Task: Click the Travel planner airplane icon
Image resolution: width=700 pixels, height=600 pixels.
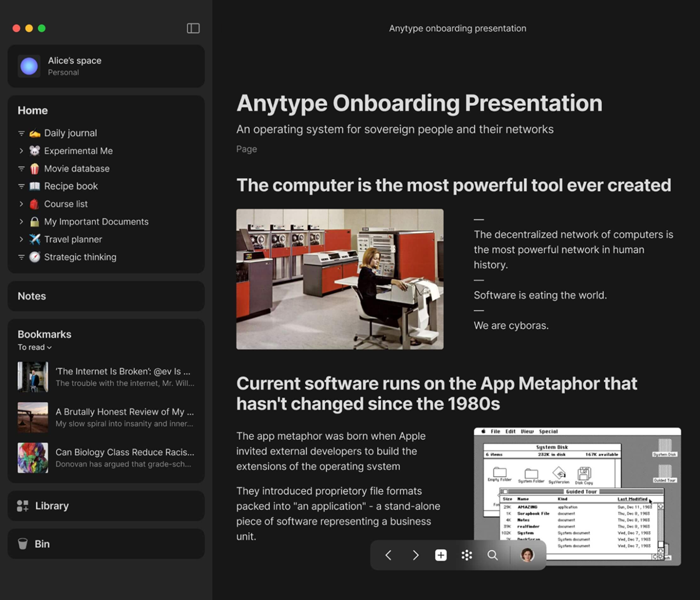Action: 35,239
